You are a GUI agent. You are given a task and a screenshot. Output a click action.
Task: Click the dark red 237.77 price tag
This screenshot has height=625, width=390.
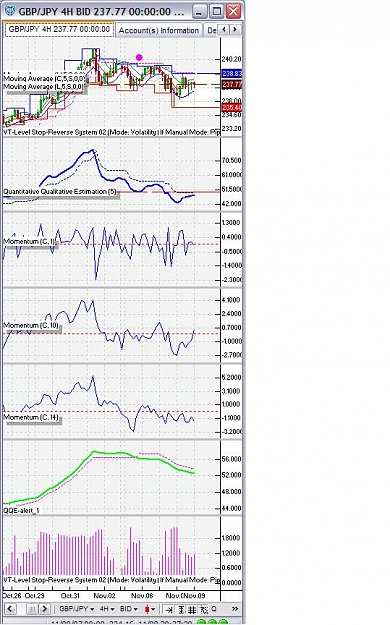coord(232,85)
